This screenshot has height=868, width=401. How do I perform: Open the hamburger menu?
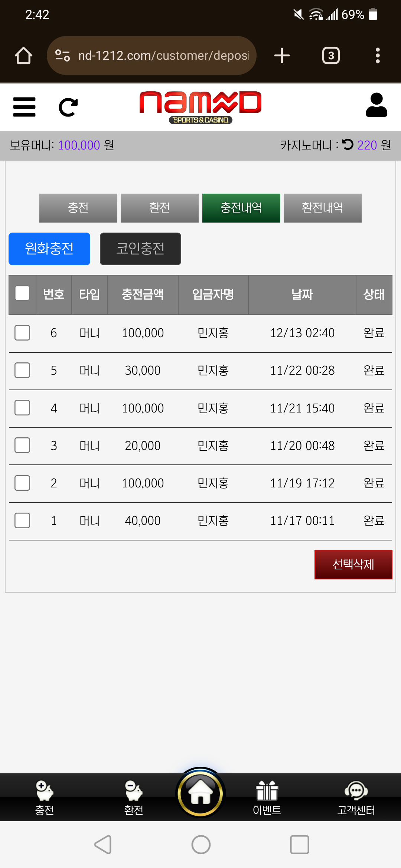click(24, 107)
